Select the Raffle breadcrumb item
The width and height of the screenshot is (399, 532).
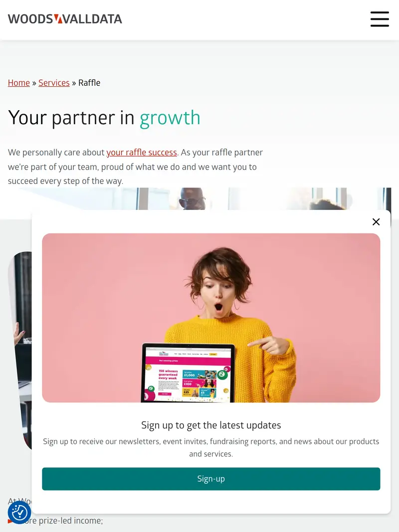[x=89, y=83]
